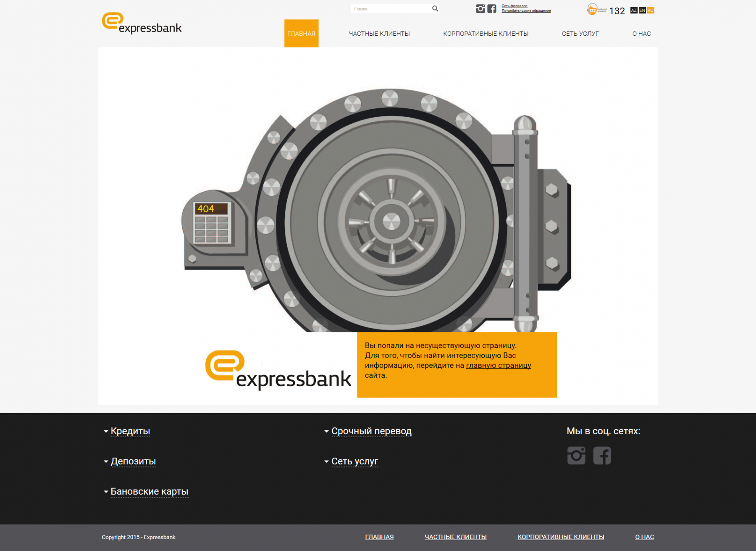The height and width of the screenshot is (551, 756).
Task: Follow the главную страницу link
Action: coord(499,365)
